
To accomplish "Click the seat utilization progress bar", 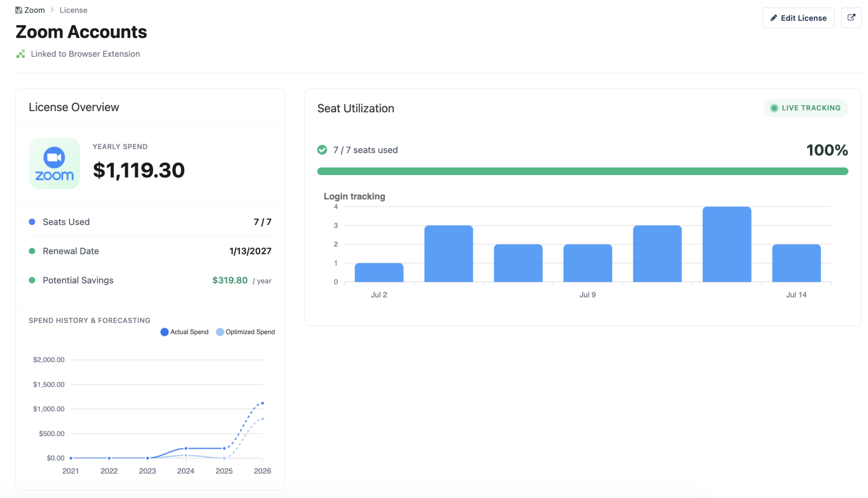I will (x=582, y=171).
